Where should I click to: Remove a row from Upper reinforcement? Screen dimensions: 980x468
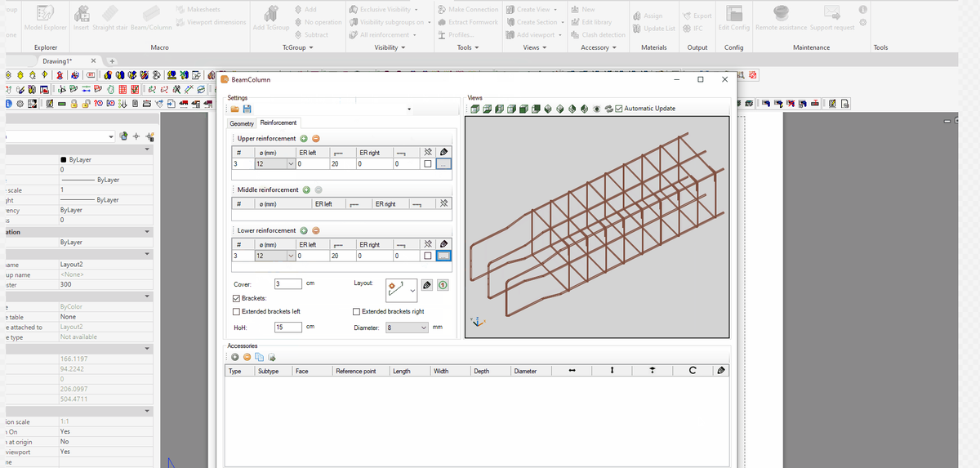pos(316,139)
